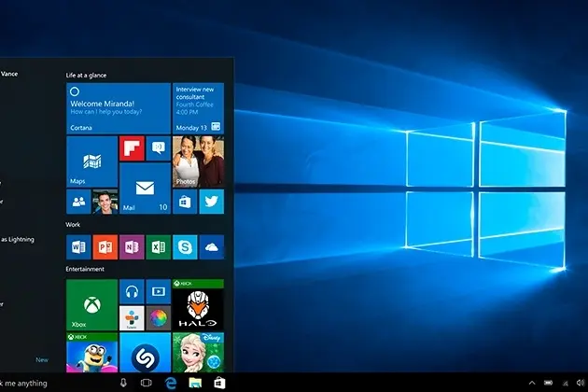Launch Microsoft Edge from the taskbar
Screen dimensions: 588x392
tap(171, 383)
